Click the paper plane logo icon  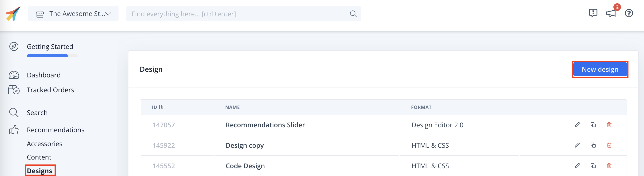pos(13,14)
